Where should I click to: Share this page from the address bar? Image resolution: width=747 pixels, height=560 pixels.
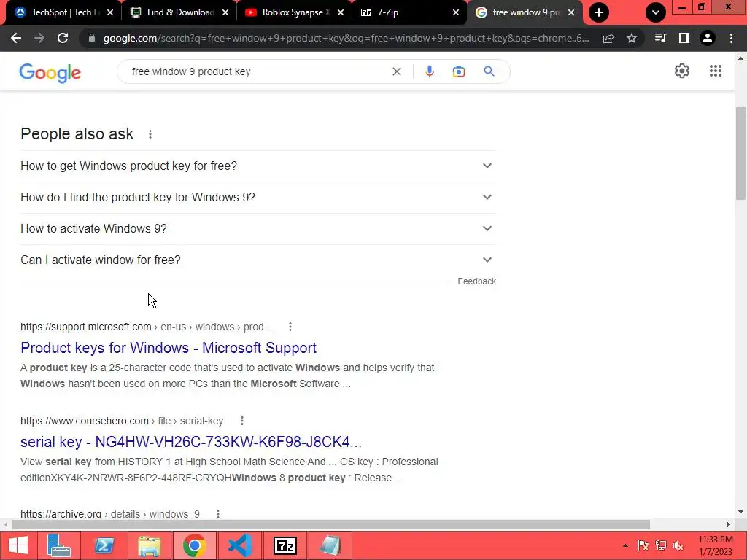coord(608,39)
